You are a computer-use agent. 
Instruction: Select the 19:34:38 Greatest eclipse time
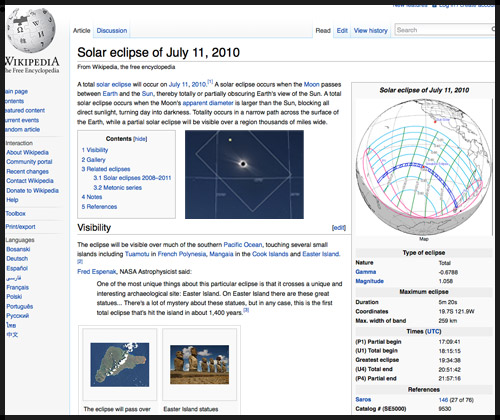450,360
